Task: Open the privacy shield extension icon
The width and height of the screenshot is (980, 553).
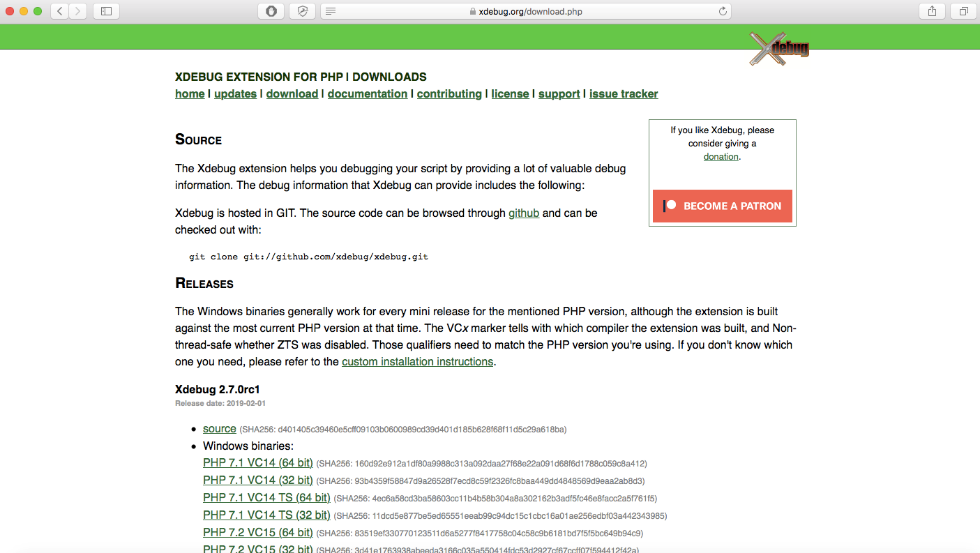Action: tap(303, 11)
